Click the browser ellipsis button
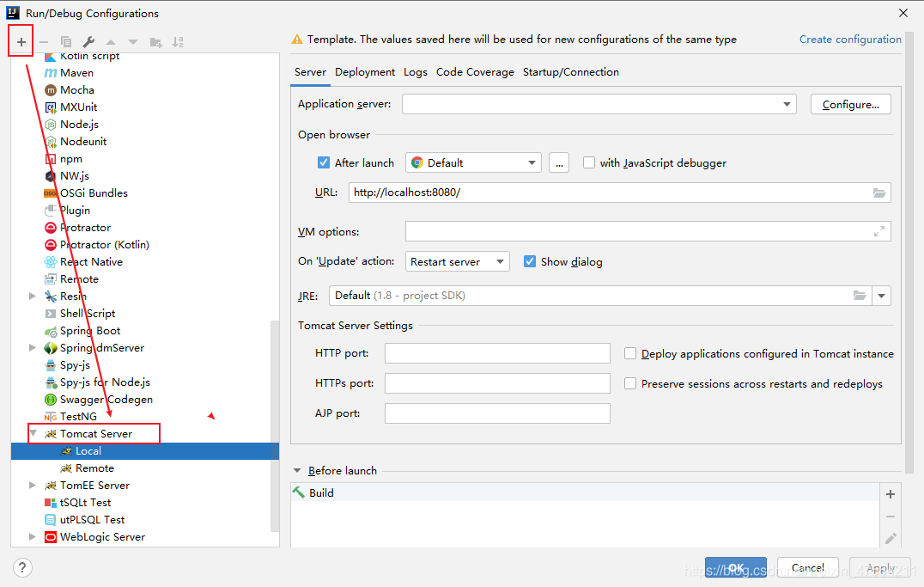This screenshot has height=587, width=924. click(559, 162)
